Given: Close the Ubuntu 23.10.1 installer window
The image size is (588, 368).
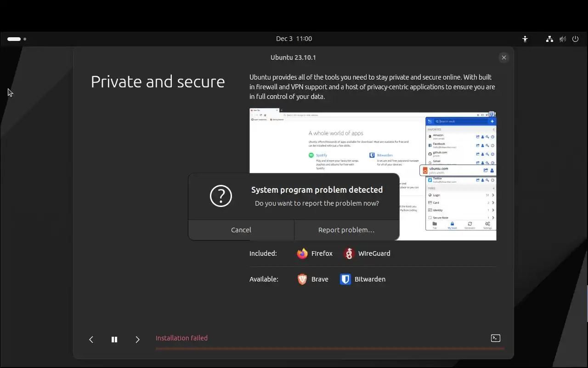Looking at the screenshot, I should click(504, 57).
